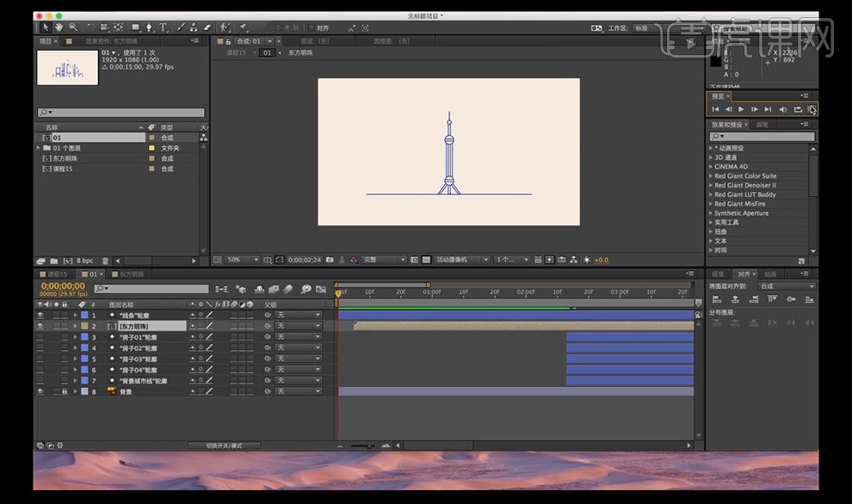Click the current timecode 0;00;00;00 field
This screenshot has width=852, height=504.
point(63,286)
